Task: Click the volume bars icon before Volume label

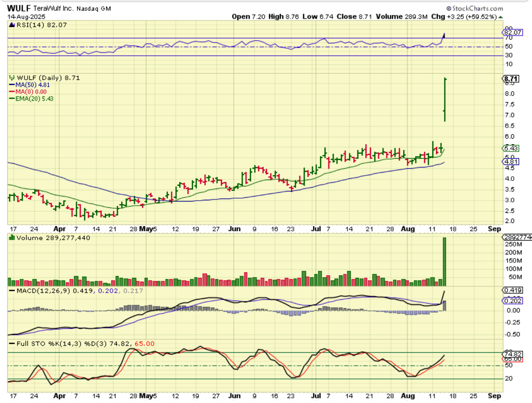Action: point(12,238)
